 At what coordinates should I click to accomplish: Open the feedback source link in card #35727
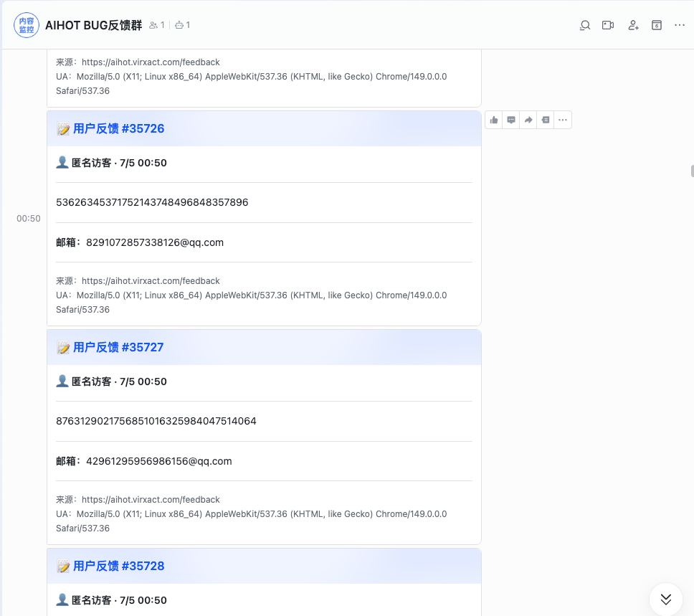point(151,500)
